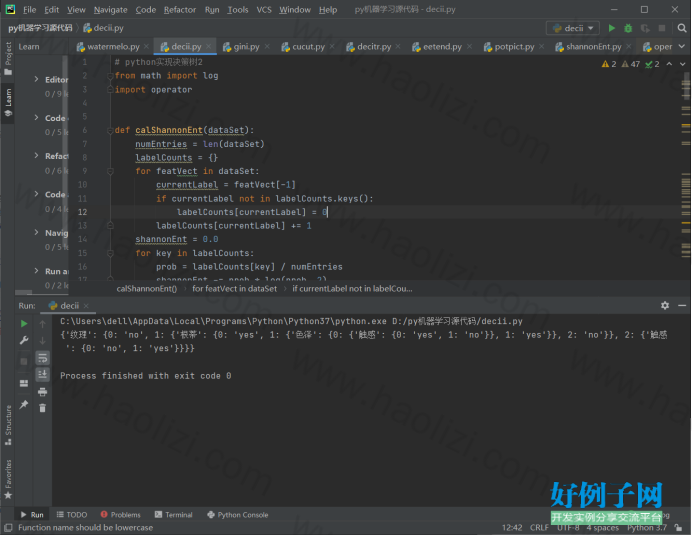
Task: Jump to next highlighted error arrow
Action: coord(683,64)
